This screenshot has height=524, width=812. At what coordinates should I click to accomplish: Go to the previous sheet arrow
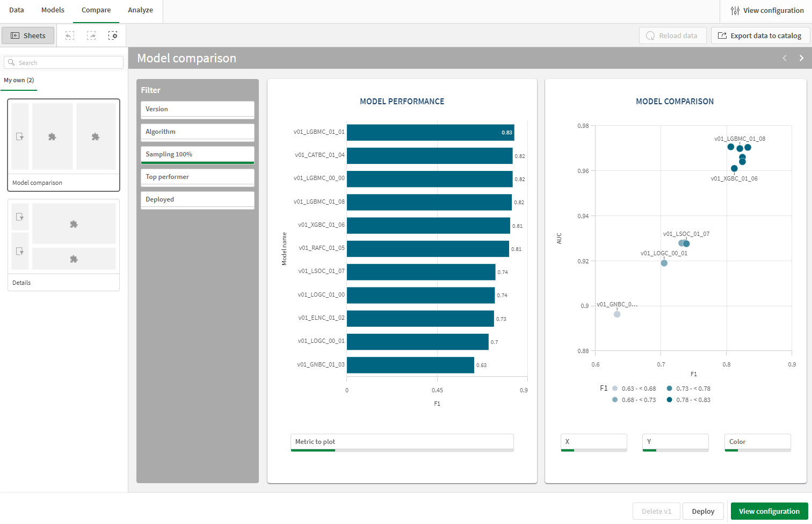point(785,58)
